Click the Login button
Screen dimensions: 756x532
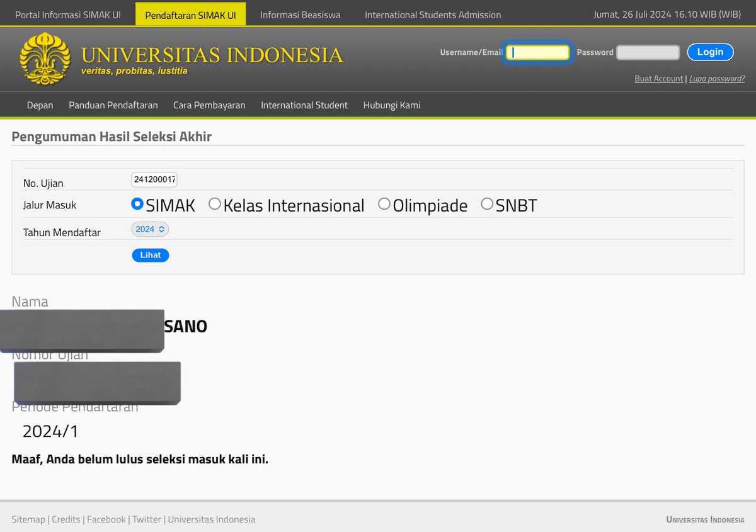coord(710,52)
